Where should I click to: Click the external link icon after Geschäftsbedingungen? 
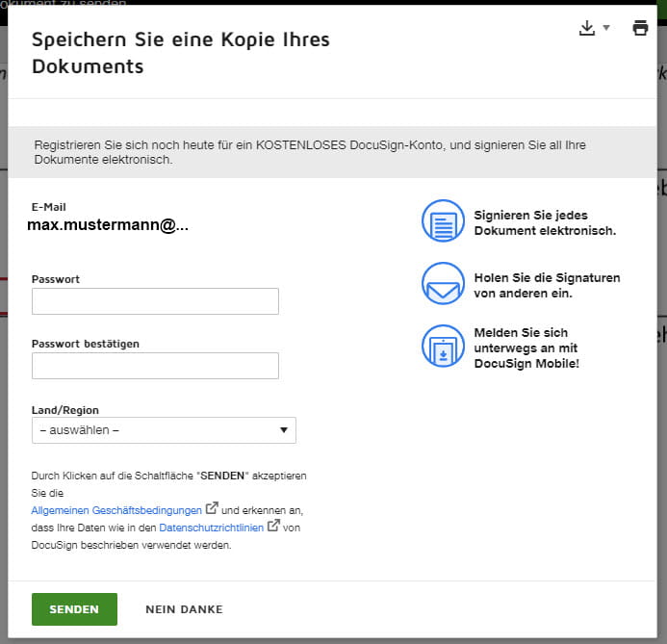[x=212, y=508]
